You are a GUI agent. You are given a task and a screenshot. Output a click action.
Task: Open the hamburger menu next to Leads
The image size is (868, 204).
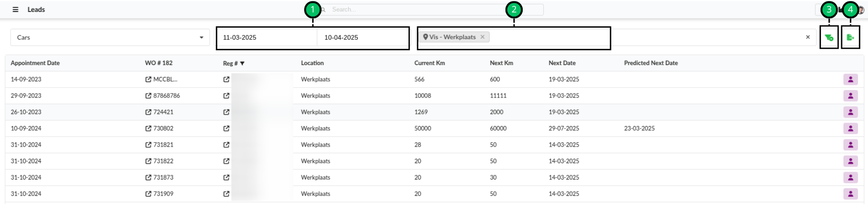[x=15, y=10]
